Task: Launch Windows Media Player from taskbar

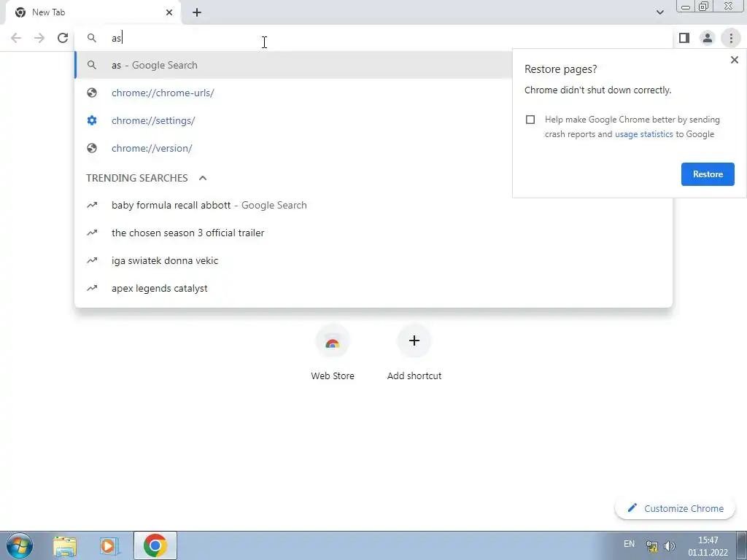Action: [109, 545]
